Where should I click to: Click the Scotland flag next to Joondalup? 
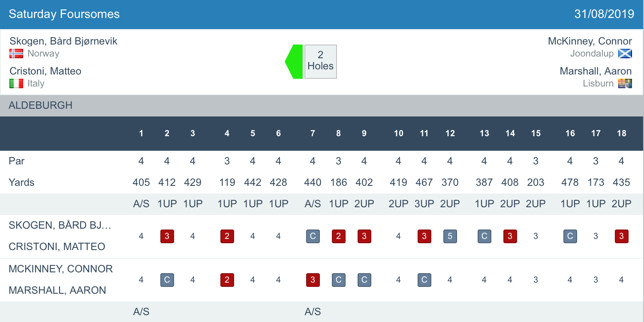coord(625,54)
